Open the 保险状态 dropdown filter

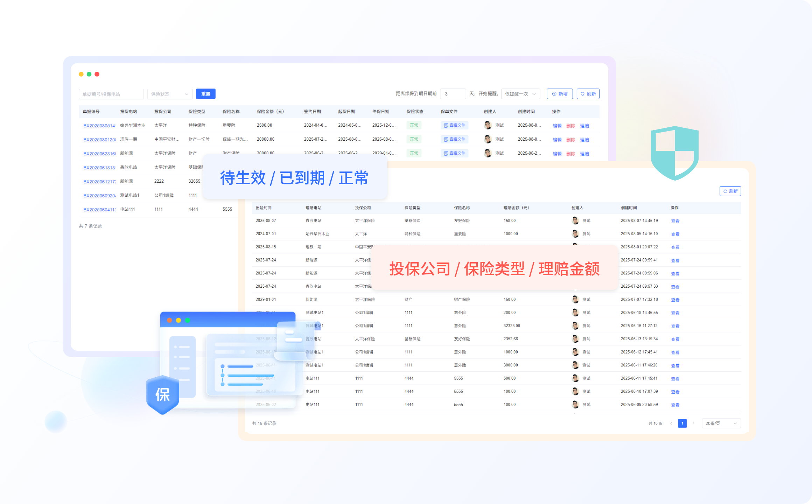pos(170,94)
